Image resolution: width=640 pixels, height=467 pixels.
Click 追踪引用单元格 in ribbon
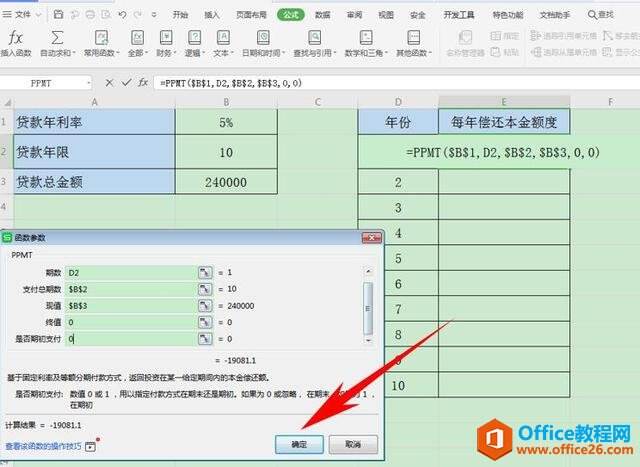point(563,36)
